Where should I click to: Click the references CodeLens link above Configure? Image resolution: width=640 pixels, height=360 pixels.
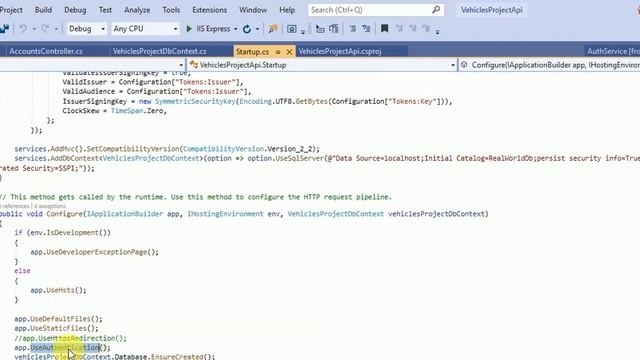[x=16, y=206]
